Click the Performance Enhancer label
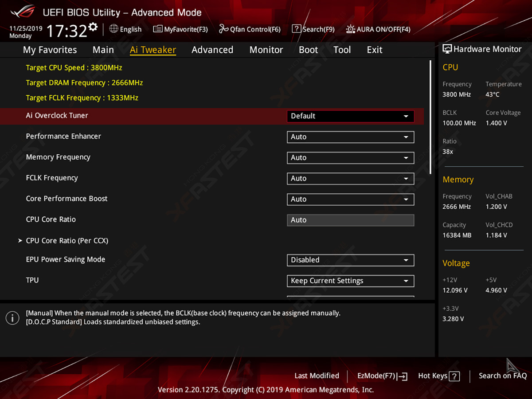This screenshot has height=399, width=532. coord(63,137)
